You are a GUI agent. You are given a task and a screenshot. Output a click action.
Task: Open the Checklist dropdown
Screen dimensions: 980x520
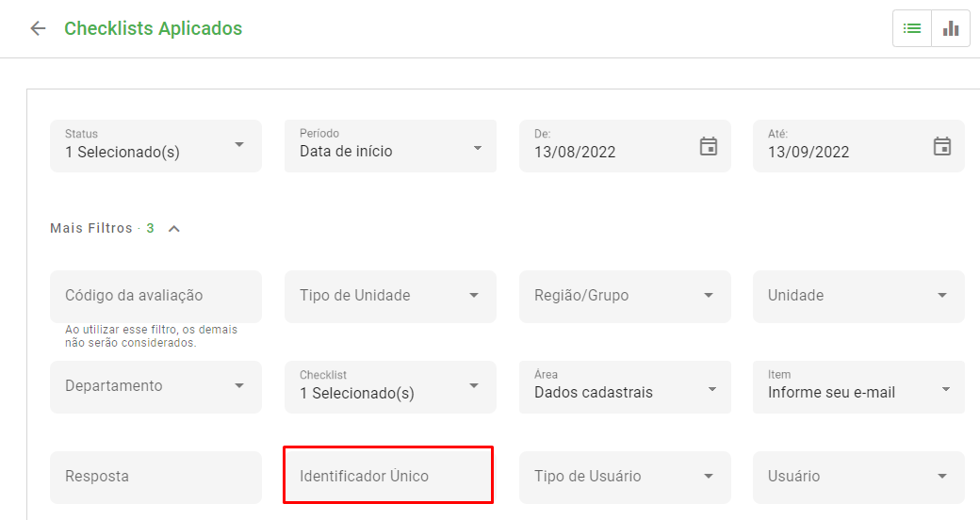pos(390,387)
